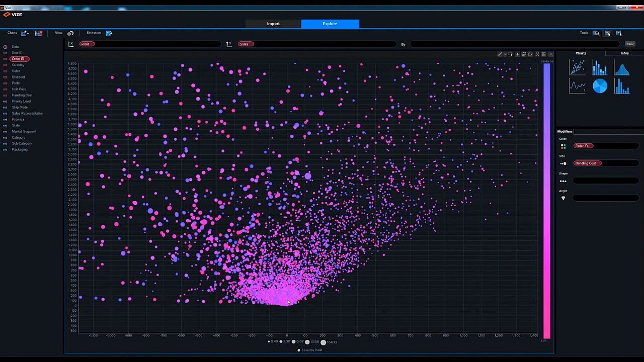Click the brush icon in chart toolbar

[x=500, y=54]
